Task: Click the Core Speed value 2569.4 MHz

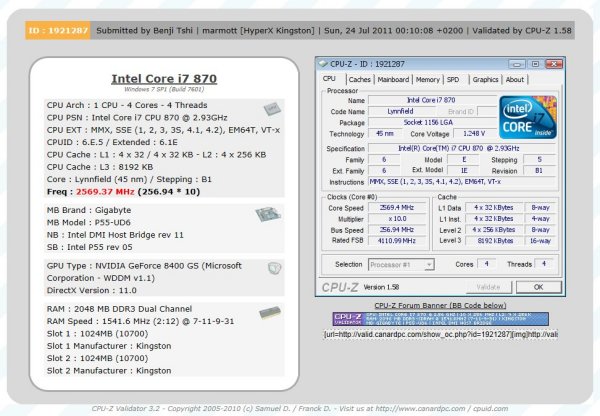Action: 397,207
